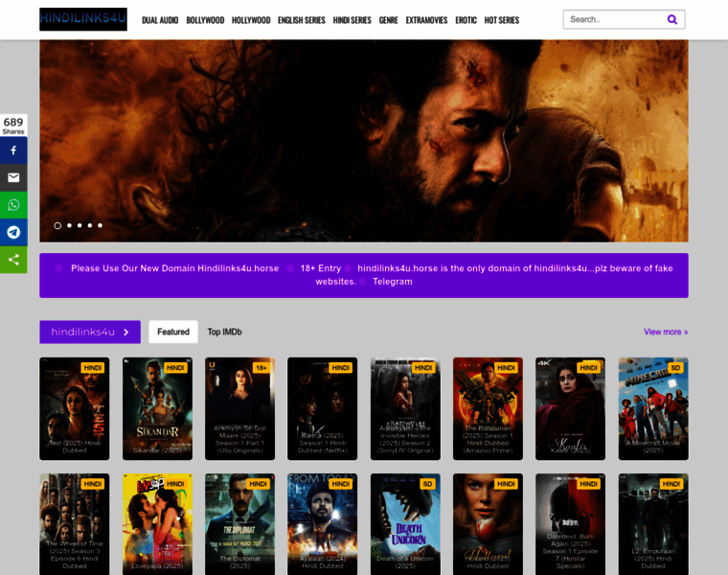
Task: Expand the Genre menu
Action: tap(389, 20)
